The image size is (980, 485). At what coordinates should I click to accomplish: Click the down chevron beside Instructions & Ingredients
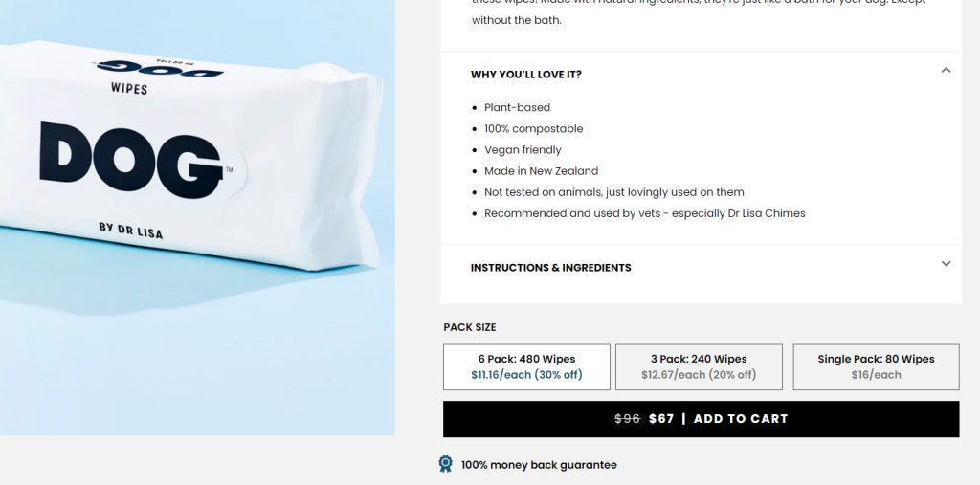point(946,264)
